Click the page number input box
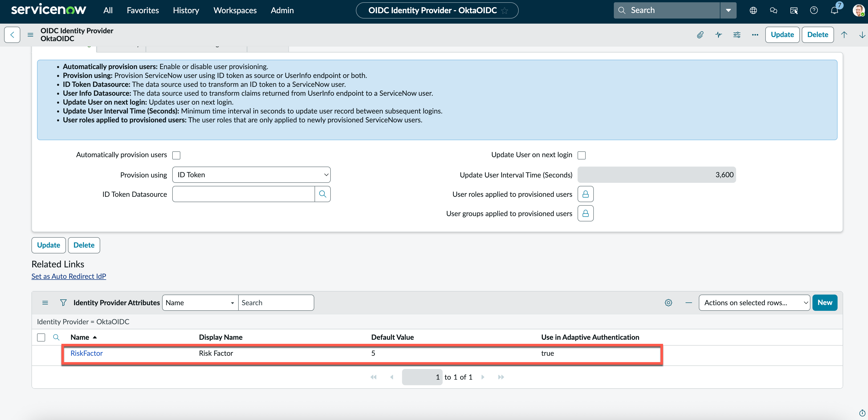The image size is (868, 420). tap(422, 377)
